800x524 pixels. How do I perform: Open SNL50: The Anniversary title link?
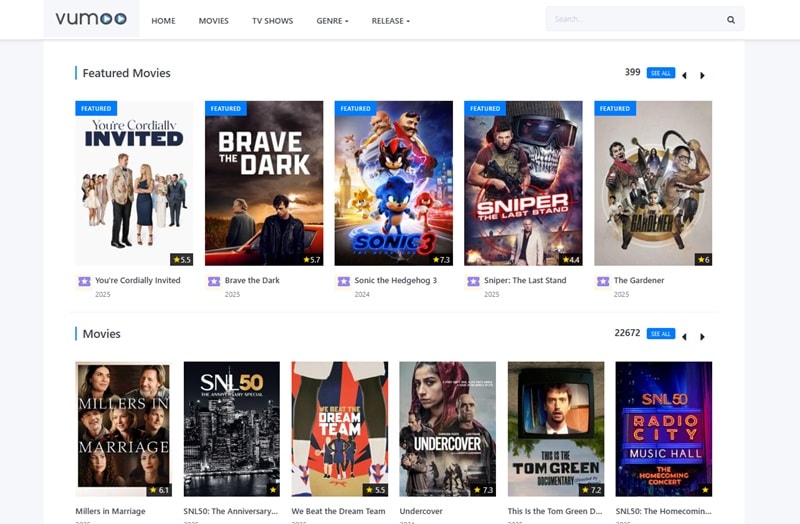point(231,511)
